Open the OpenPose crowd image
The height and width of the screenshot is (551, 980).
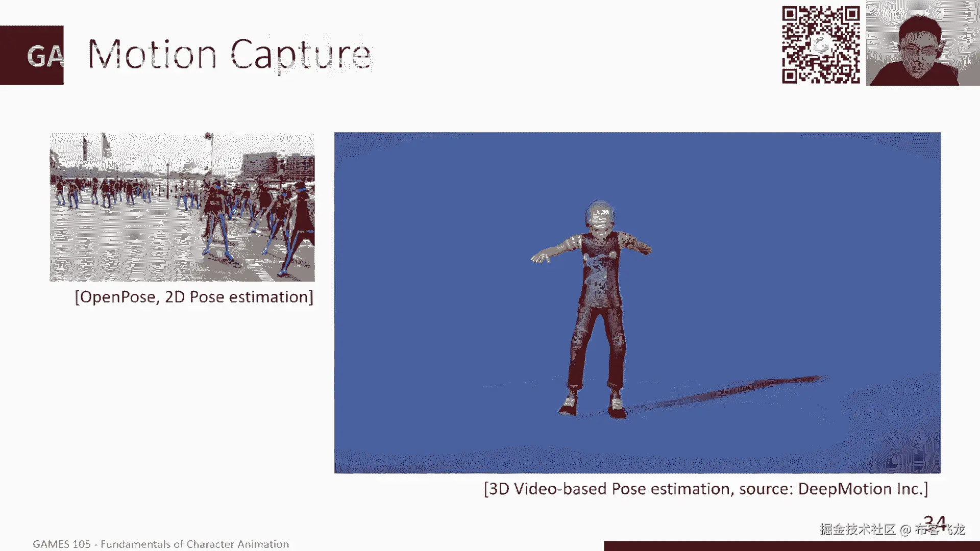(182, 207)
